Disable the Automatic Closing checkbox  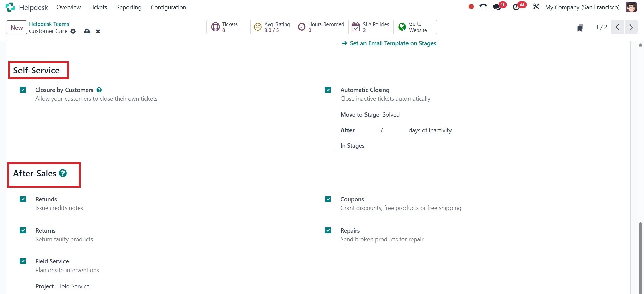point(328,90)
